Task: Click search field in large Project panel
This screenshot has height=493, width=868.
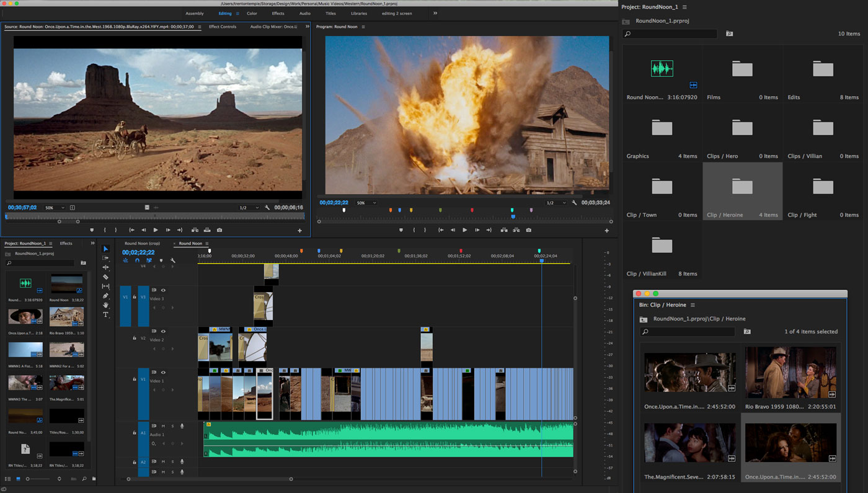Action: pyautogui.click(x=670, y=33)
